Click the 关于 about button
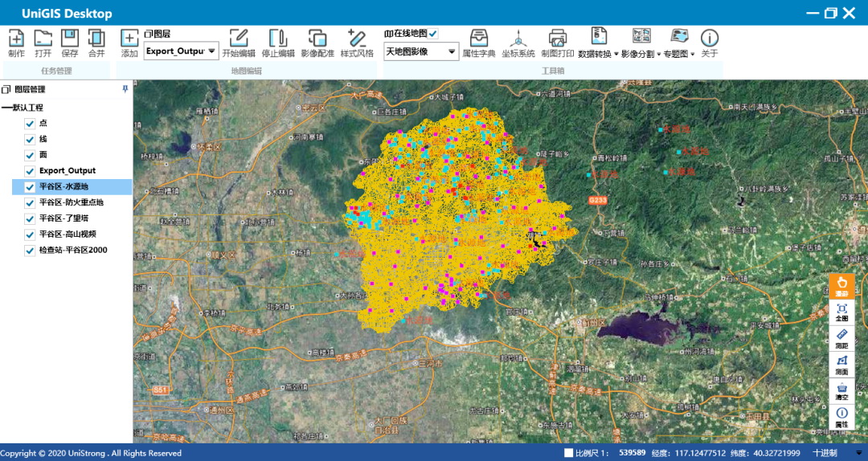Viewport: 868px width, 461px height. 709,39
